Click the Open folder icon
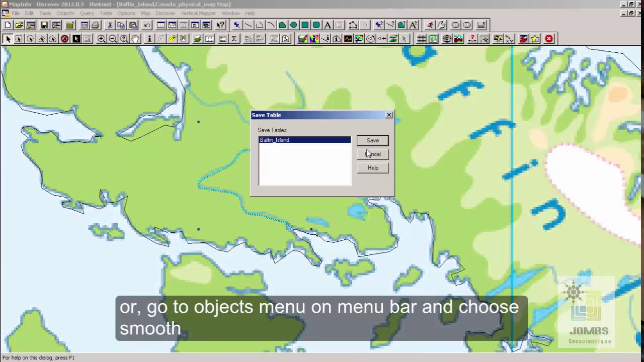 pos(19,25)
